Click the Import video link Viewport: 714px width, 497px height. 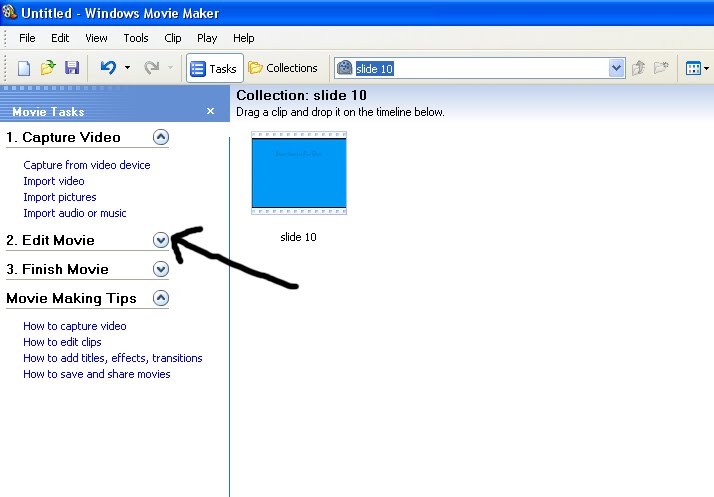pyautogui.click(x=54, y=181)
